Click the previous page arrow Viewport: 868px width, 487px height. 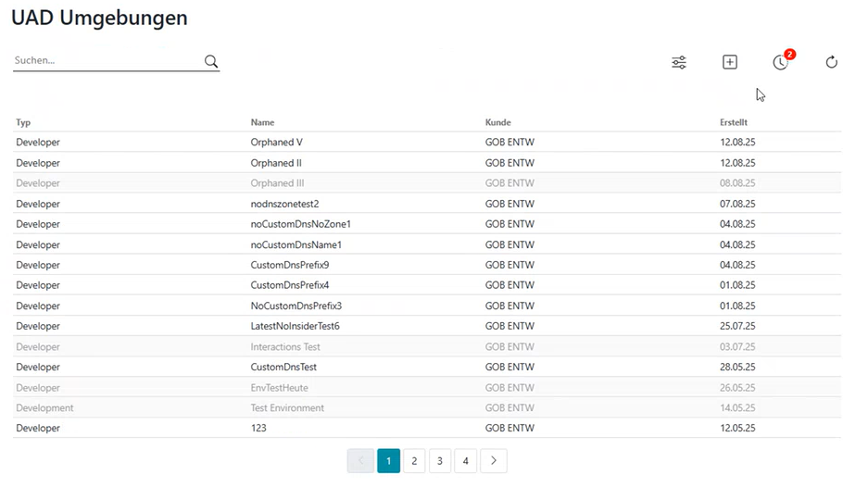[360, 461]
